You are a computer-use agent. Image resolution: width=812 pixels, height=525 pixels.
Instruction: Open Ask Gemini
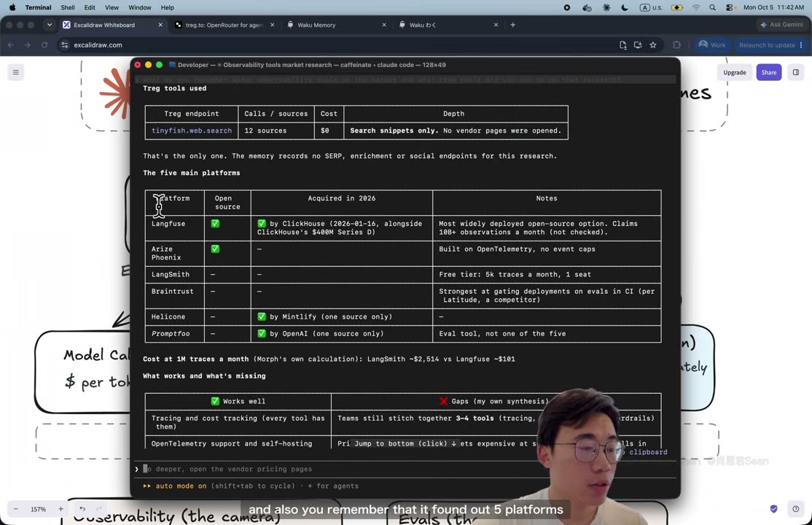point(781,25)
